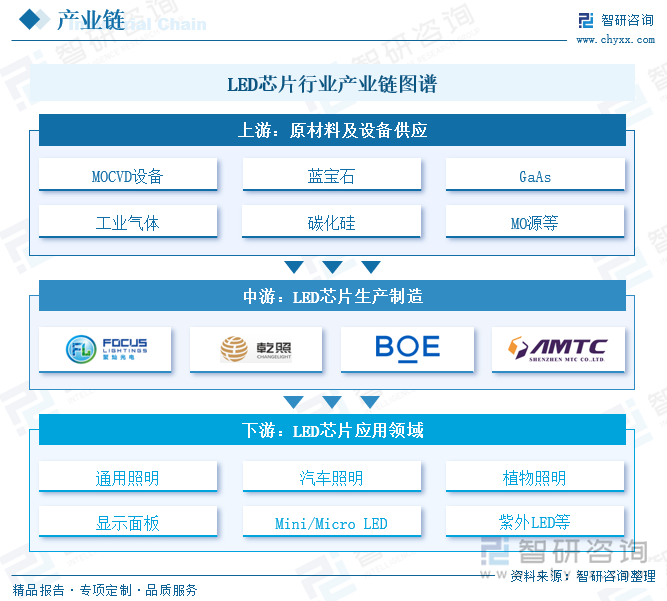Select the 下游:LED芯片应用领域 header
Screen dimensions: 667x601
pos(332,430)
